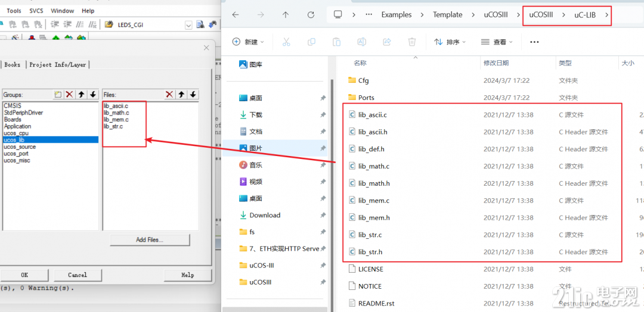Open the 新建 (New) dropdown
The image size is (644, 312).
pos(248,42)
